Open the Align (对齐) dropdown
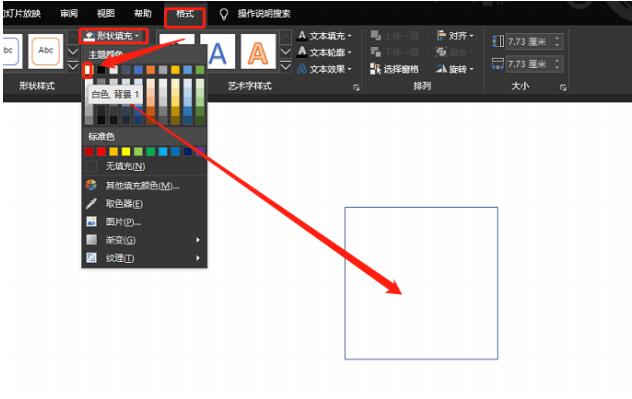632x399 pixels. point(455,36)
